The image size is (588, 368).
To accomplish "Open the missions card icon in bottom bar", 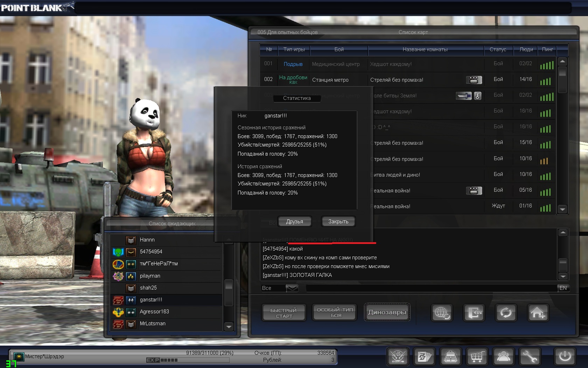I will click(x=424, y=357).
